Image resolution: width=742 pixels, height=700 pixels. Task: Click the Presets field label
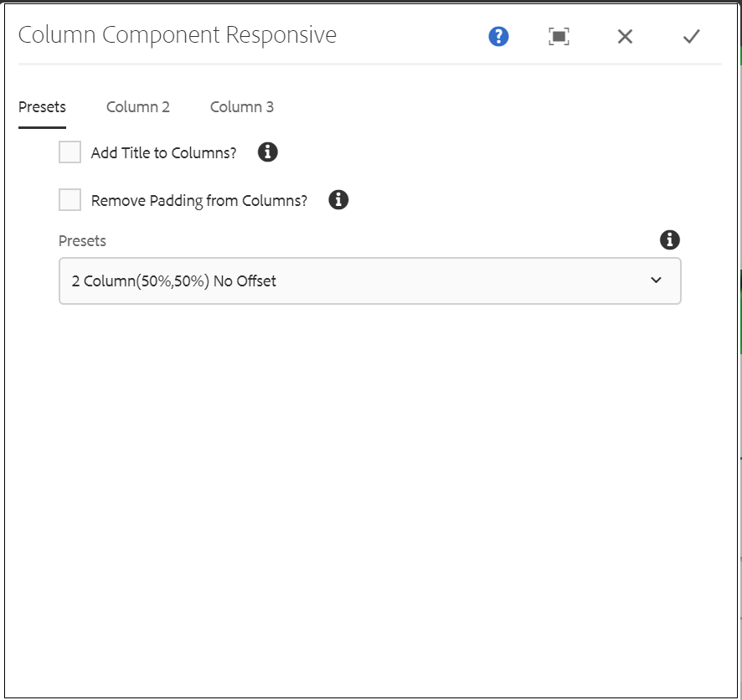[82, 240]
